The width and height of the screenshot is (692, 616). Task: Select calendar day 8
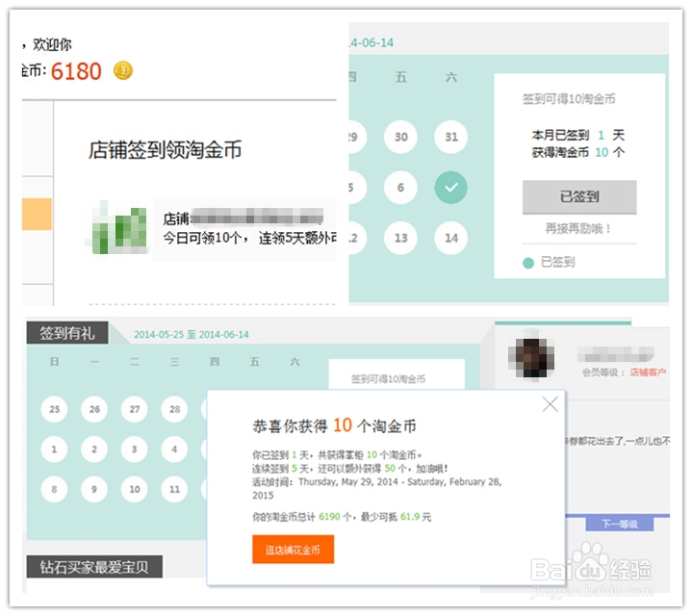[54, 489]
